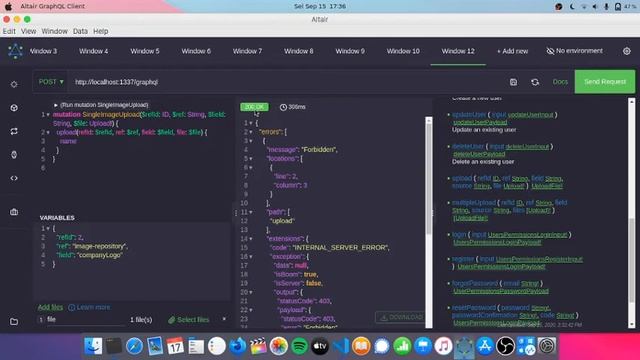640x360 pixels.
Task: Collapse variables JSON line 1
Action: (x=48, y=229)
